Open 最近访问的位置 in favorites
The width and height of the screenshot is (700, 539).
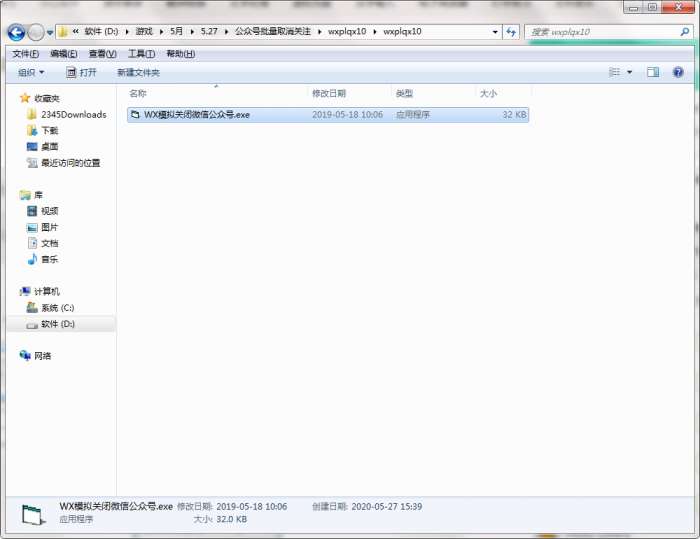[x=71, y=163]
